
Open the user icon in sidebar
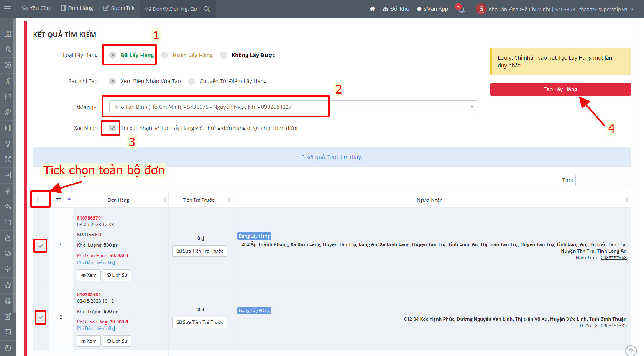tap(8, 49)
